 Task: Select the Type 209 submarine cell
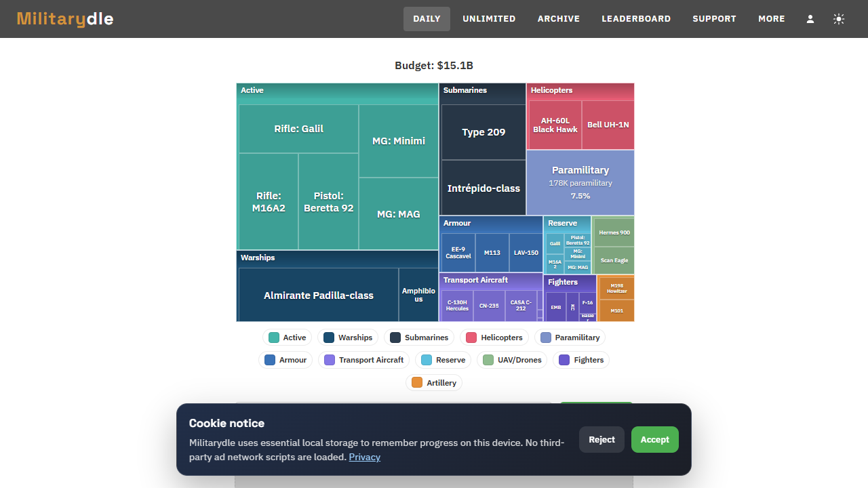point(484,132)
